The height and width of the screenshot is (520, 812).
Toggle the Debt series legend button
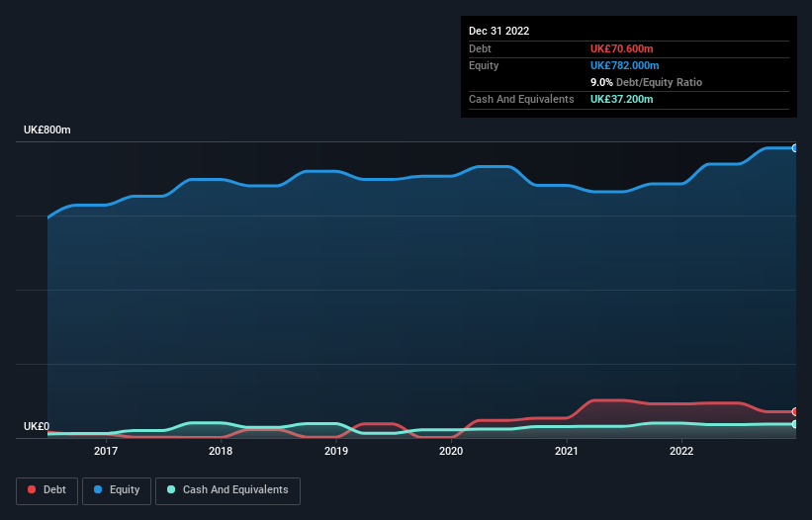[x=46, y=490]
